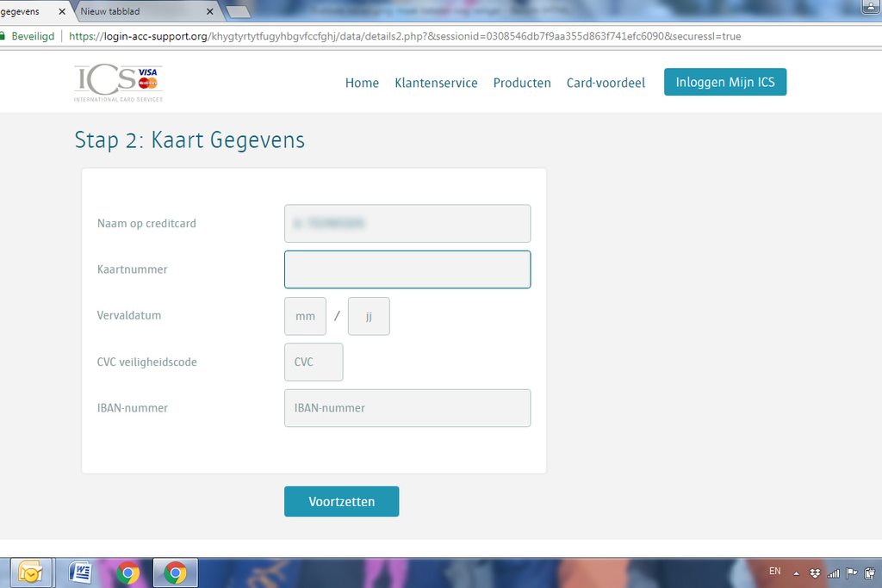Click the ICS logo in the header

pyautogui.click(x=118, y=84)
